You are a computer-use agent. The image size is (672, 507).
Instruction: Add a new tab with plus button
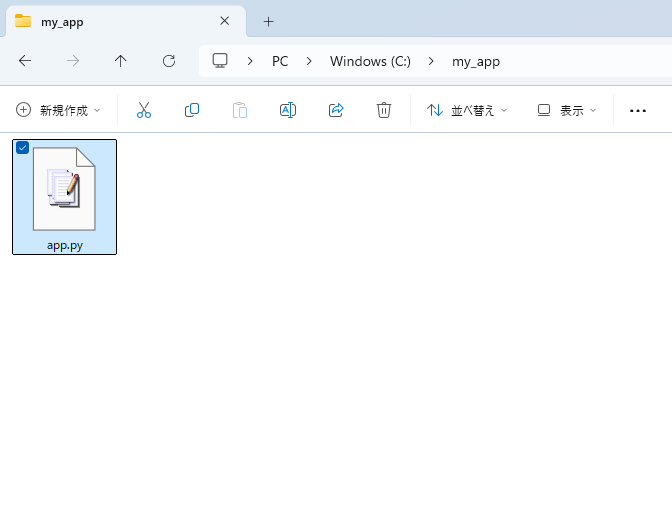268,21
